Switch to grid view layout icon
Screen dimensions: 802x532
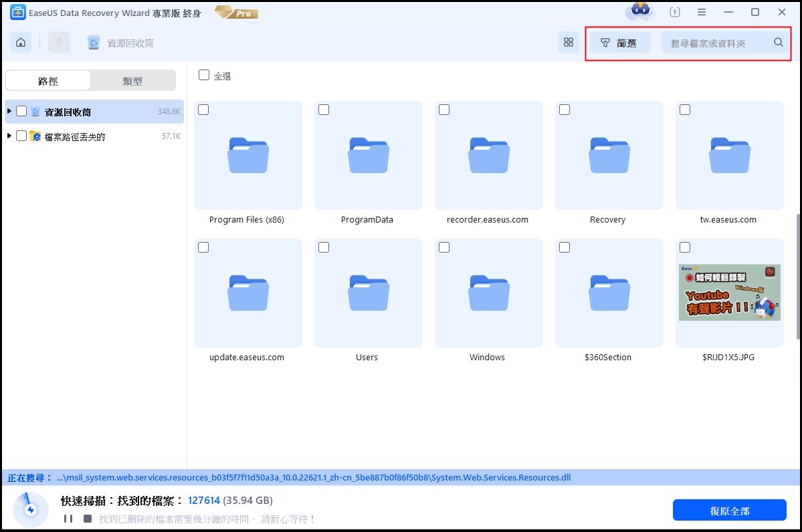point(569,43)
